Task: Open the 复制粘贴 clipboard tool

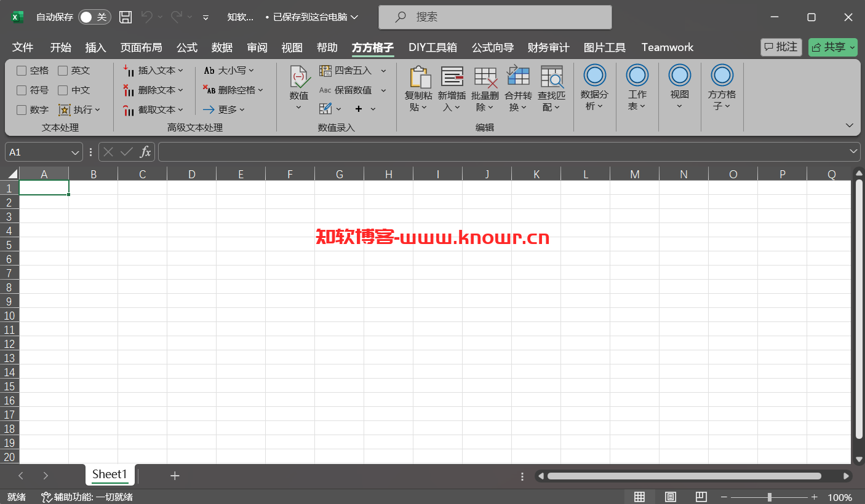Action: tap(418, 89)
